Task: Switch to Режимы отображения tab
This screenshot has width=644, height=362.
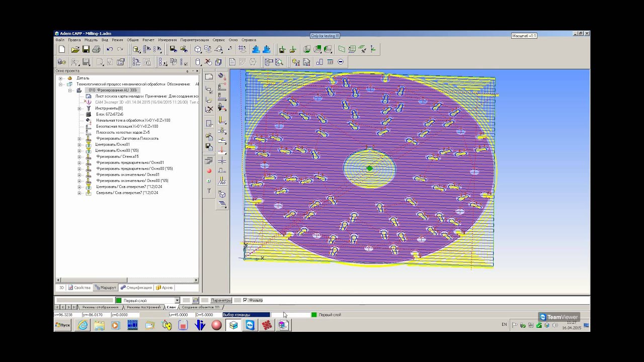Action: click(100, 307)
